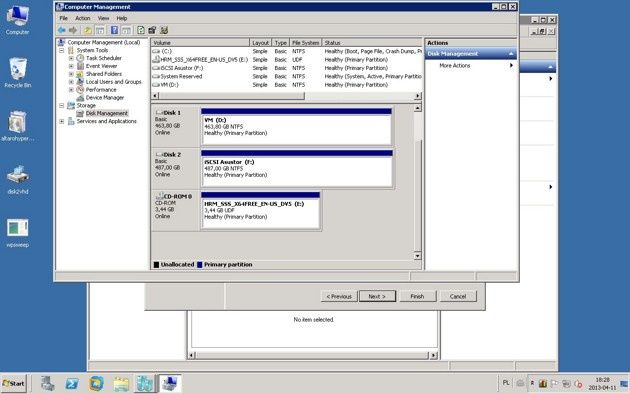Select the HRM_SSS_X64FREE volume row in list
Viewport: 630px width, 394px height.
tap(286, 60)
